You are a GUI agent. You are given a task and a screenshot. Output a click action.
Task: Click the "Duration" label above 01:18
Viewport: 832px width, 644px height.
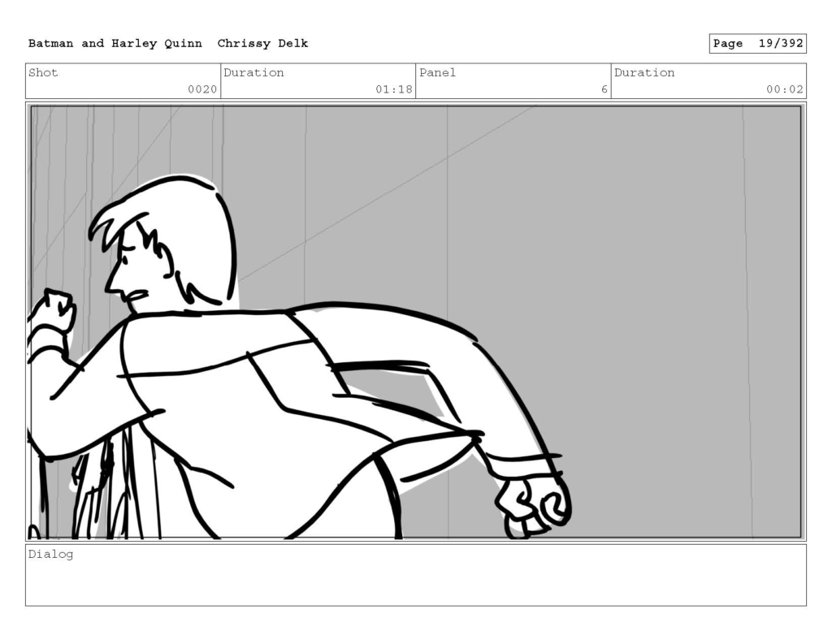coord(253,72)
